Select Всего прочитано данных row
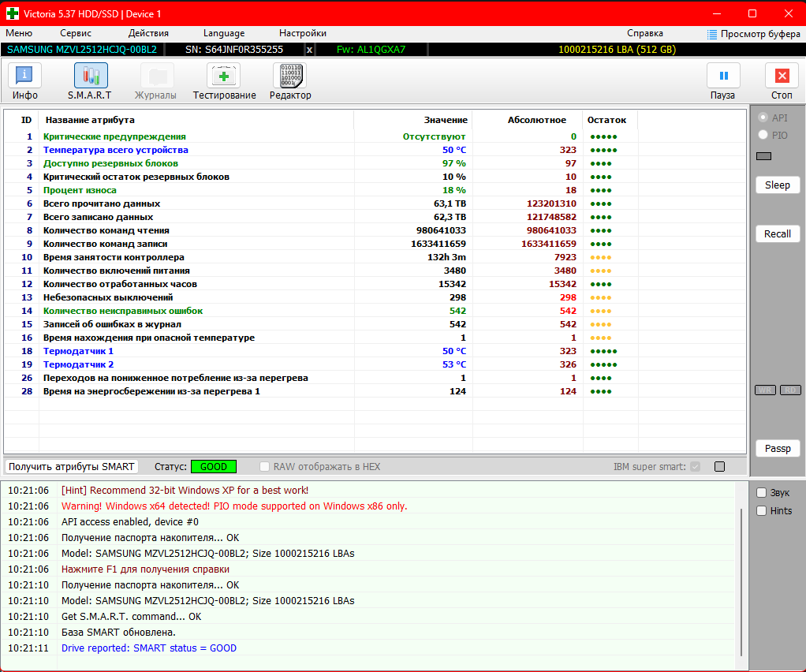 click(374, 203)
